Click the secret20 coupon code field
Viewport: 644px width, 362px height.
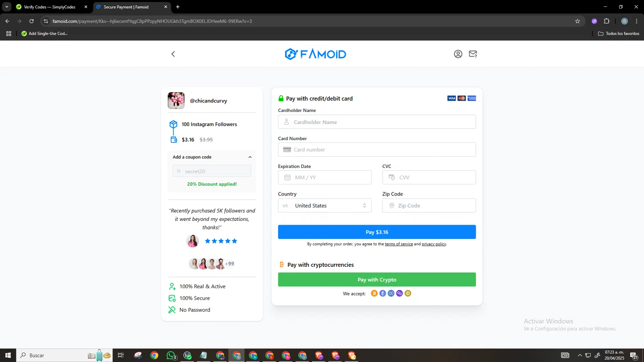[212, 171]
